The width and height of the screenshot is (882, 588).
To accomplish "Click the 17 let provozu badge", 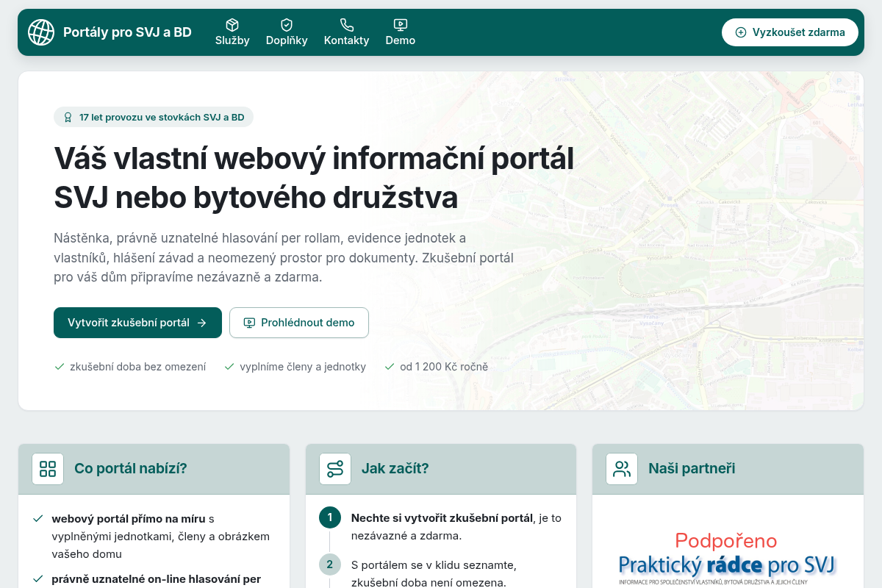I will pos(154,117).
